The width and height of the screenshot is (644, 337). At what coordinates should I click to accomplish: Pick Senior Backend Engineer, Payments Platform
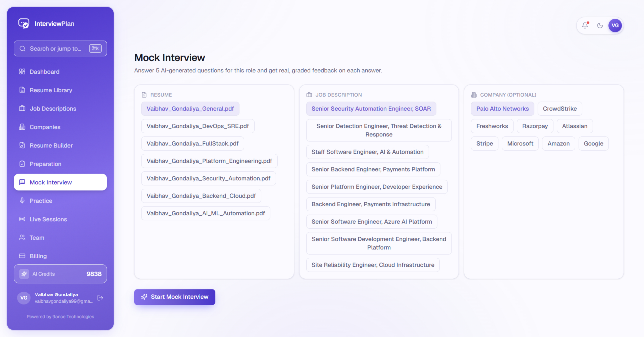[x=373, y=170]
